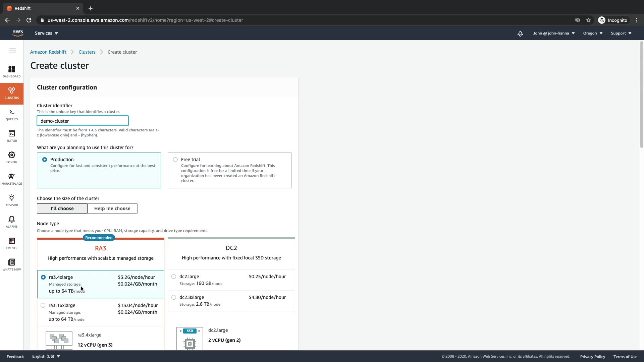This screenshot has height=362, width=644.
Task: Open the Oregon region dropdown
Action: [x=593, y=33]
